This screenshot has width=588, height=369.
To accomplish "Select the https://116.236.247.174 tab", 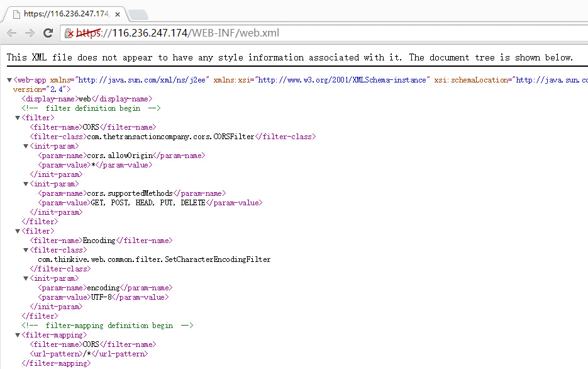I will pyautogui.click(x=65, y=14).
